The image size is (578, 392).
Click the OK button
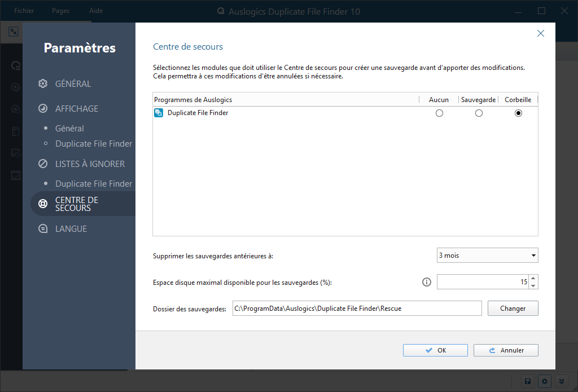[x=435, y=350]
